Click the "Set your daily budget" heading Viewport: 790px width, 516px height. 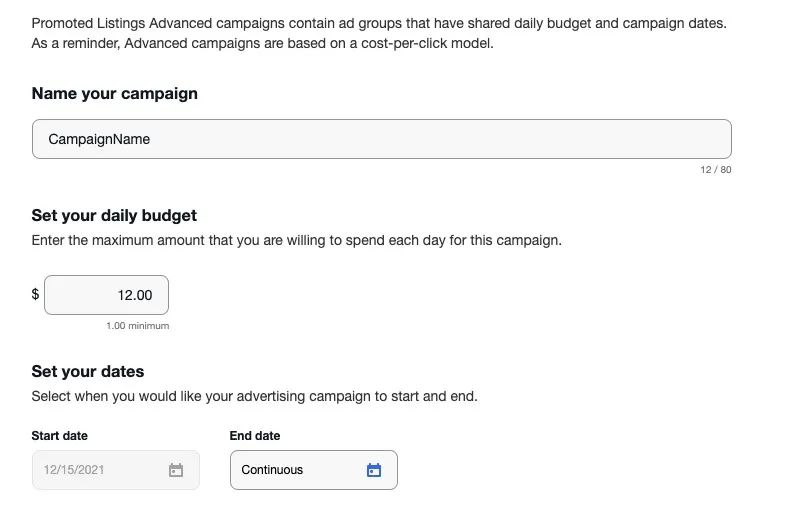[x=114, y=216]
